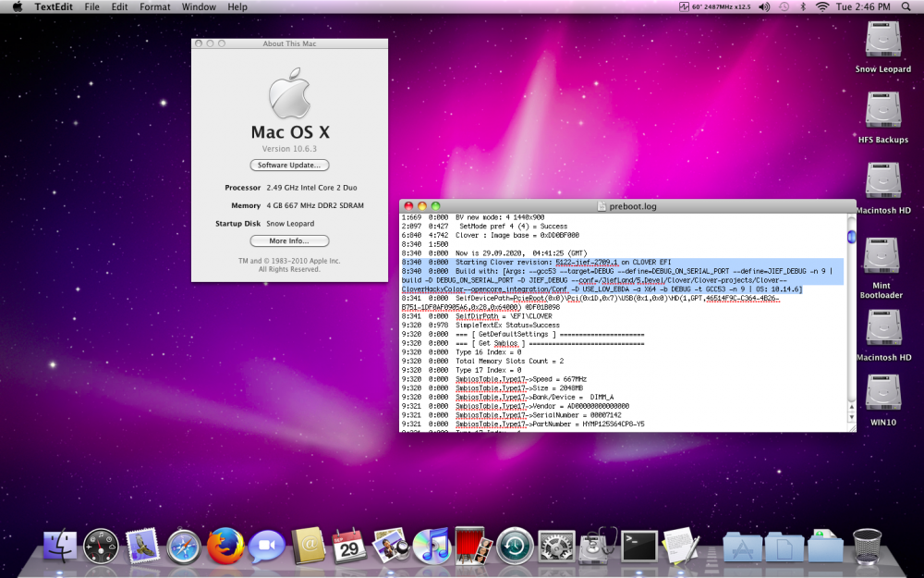Open the TextEdit application menu

coord(54,7)
